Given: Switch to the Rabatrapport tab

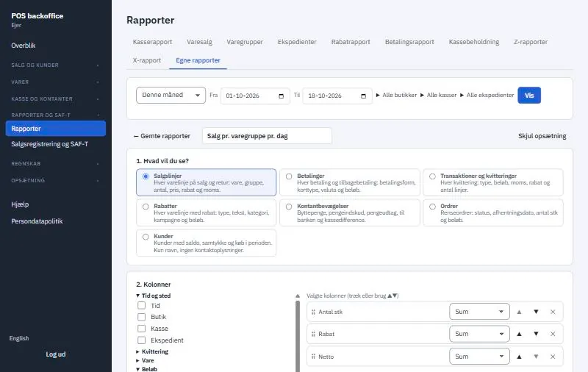Looking at the screenshot, I should 351,42.
